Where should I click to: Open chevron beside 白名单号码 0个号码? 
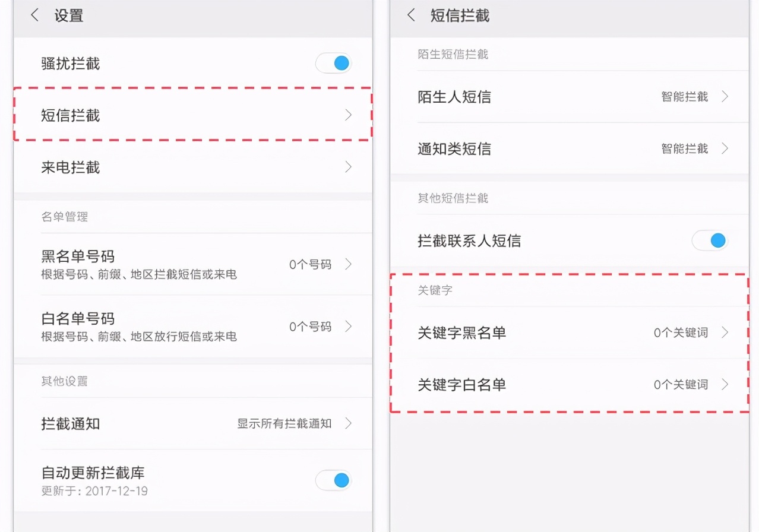click(x=349, y=326)
